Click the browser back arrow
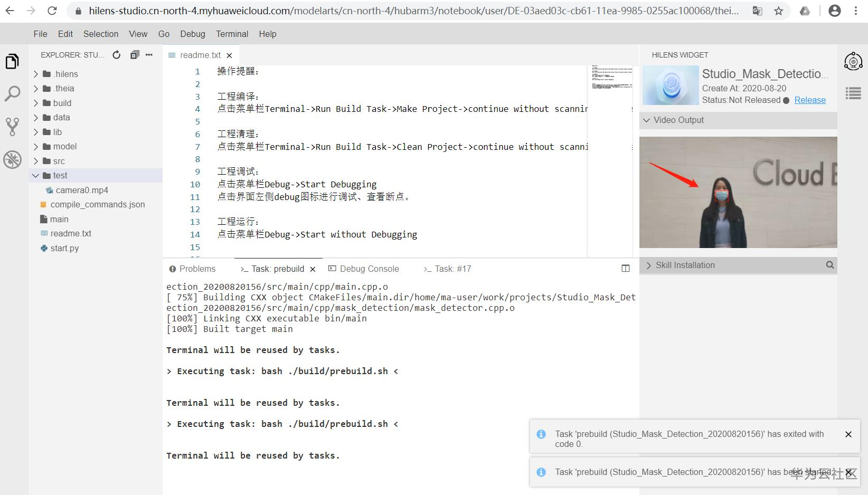Viewport: 868px width, 495px height. tap(10, 11)
